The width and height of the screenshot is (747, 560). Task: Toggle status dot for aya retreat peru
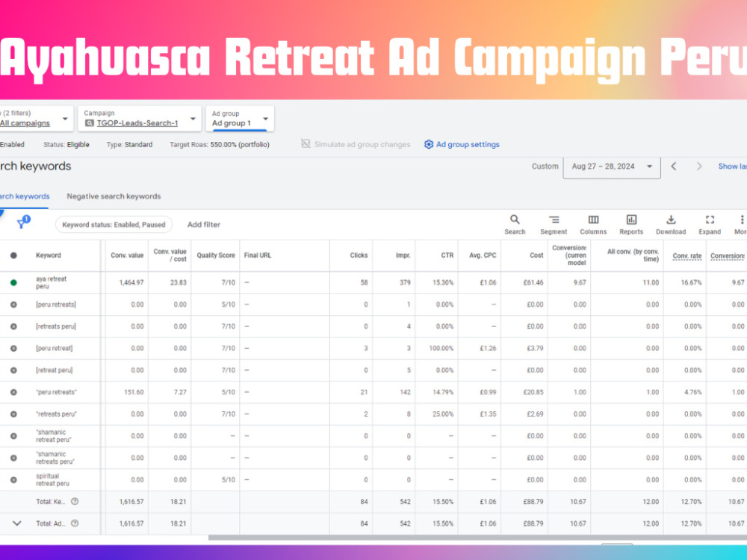pyautogui.click(x=13, y=282)
